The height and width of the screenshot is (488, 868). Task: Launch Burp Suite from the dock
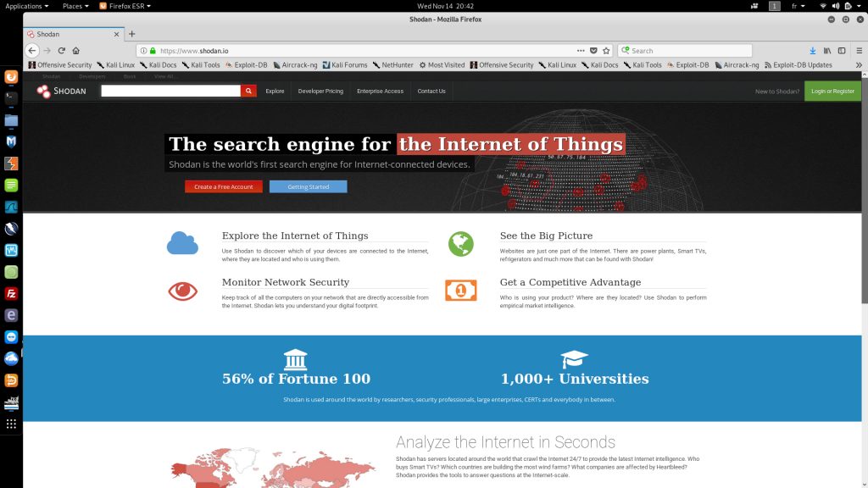11,163
